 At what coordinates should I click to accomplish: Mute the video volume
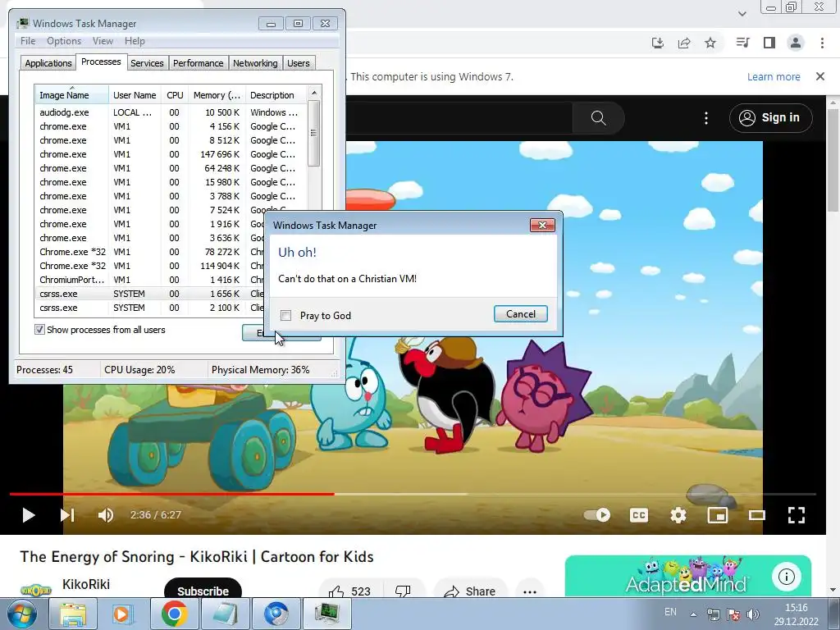(x=106, y=515)
